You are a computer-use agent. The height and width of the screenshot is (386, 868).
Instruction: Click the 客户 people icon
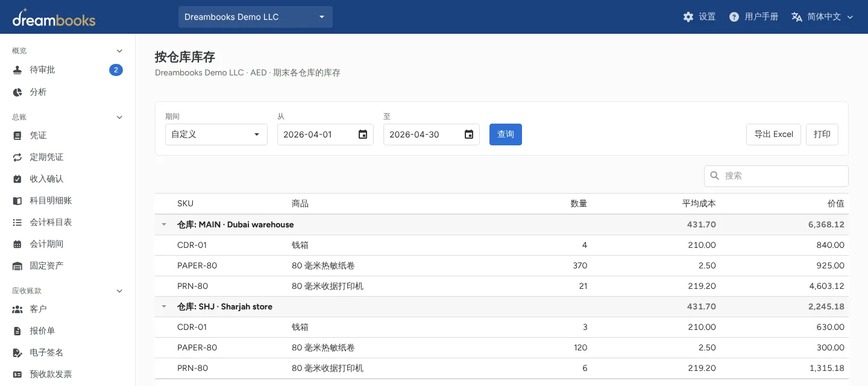pyautogui.click(x=17, y=309)
